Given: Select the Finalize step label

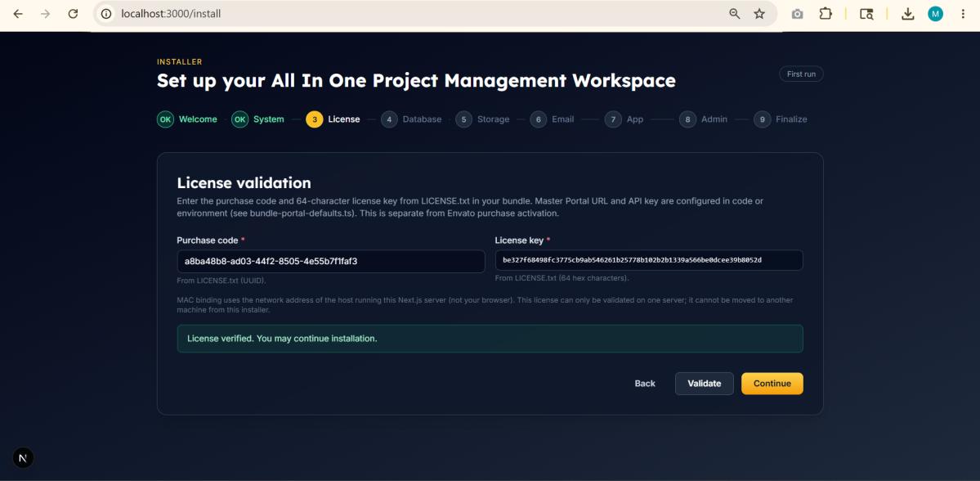Looking at the screenshot, I should (791, 119).
